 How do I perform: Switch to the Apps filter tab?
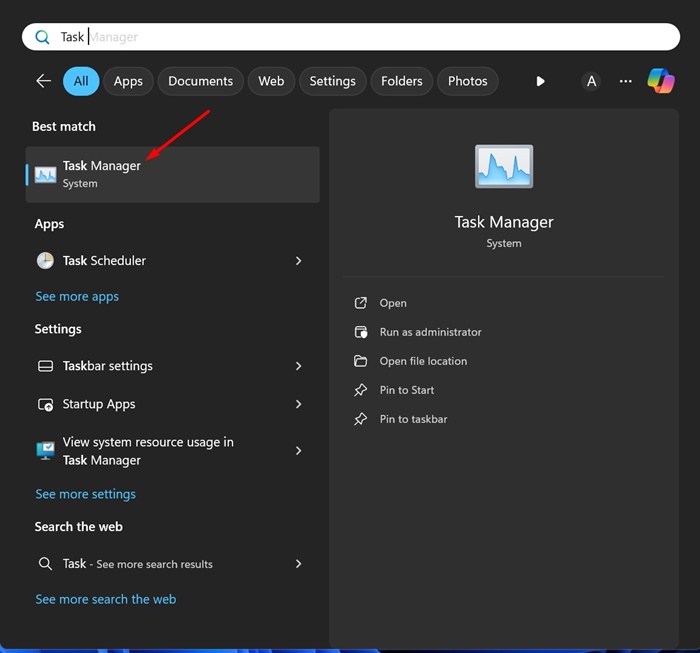coord(128,81)
